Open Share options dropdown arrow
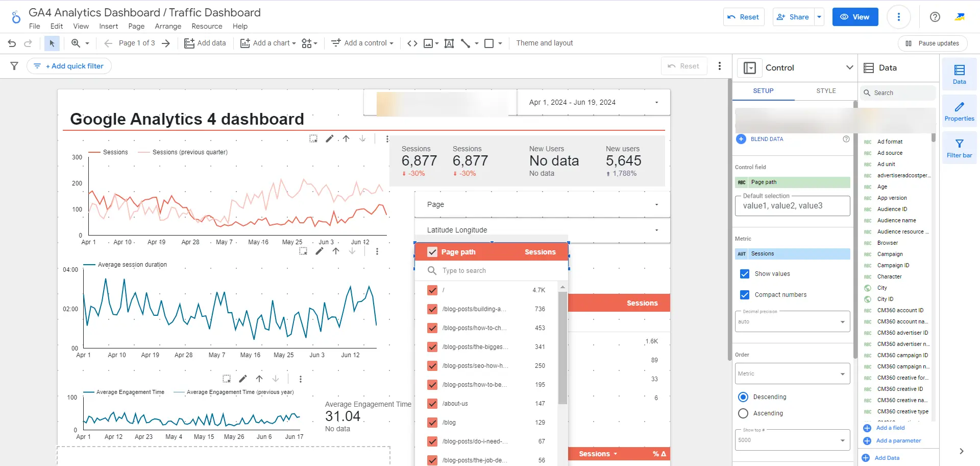 (819, 17)
